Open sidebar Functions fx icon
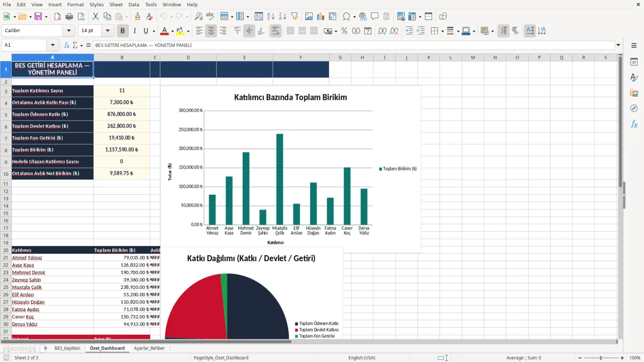This screenshot has height=362, width=644. coord(634,124)
